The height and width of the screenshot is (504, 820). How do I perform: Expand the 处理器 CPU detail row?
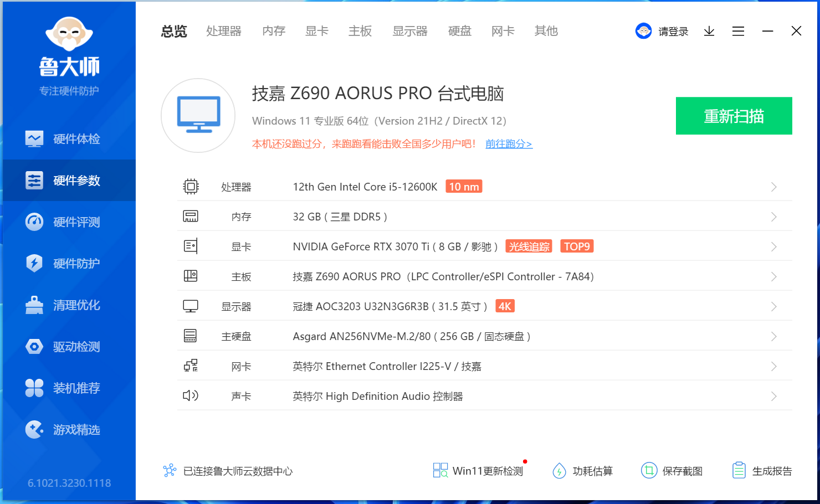coord(773,187)
